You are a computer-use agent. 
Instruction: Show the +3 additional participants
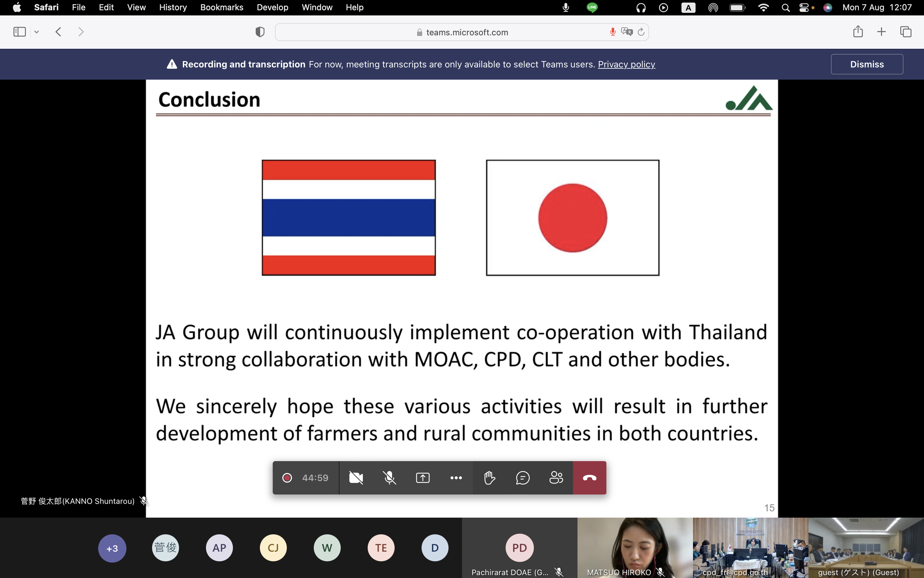pos(112,548)
